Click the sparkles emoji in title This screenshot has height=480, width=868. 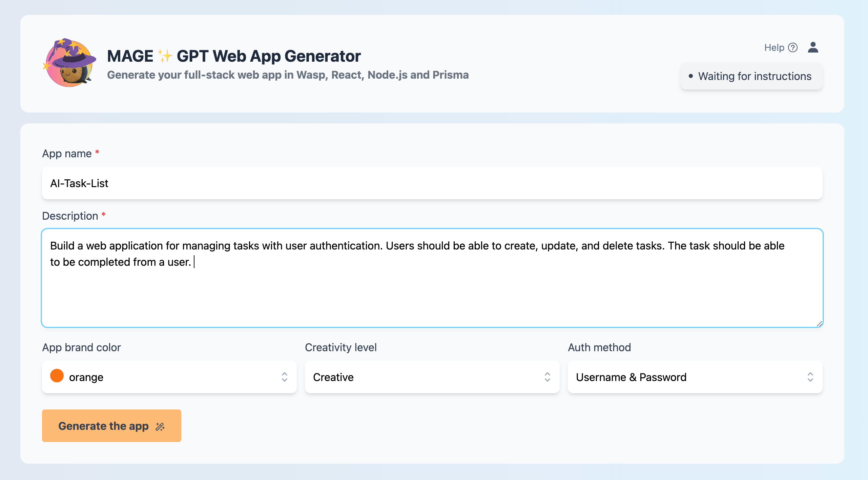coord(165,56)
